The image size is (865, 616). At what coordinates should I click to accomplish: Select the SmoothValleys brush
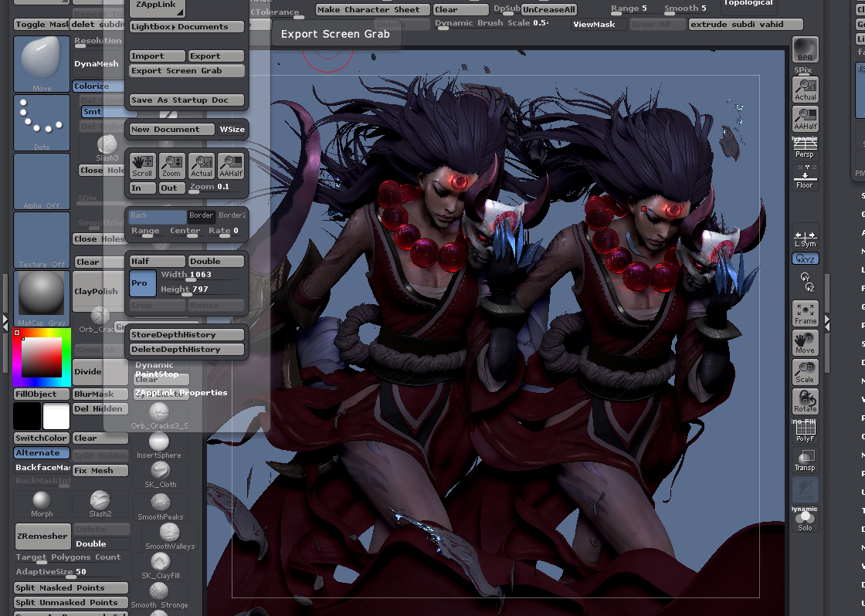170,536
